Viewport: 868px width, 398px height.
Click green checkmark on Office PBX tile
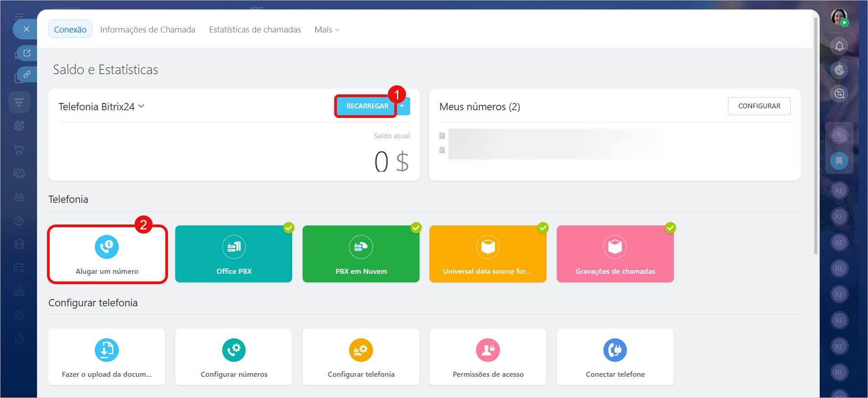289,228
